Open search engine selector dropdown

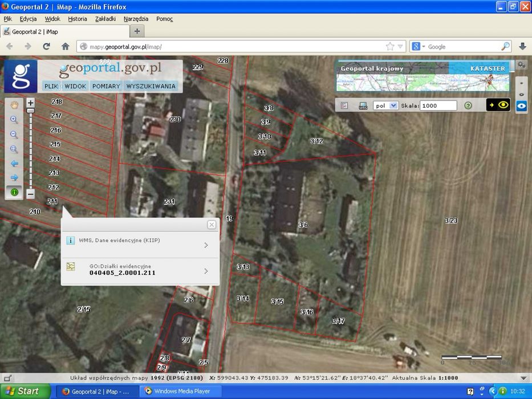419,47
